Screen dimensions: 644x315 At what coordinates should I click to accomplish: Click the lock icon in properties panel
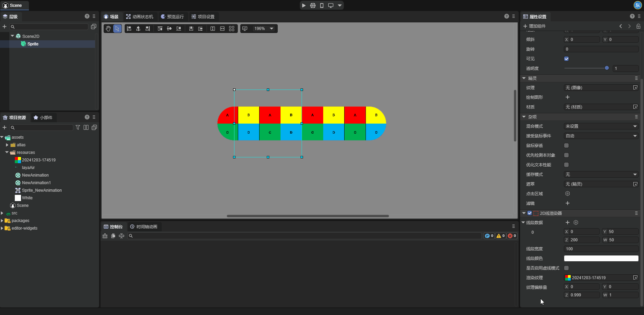(638, 26)
